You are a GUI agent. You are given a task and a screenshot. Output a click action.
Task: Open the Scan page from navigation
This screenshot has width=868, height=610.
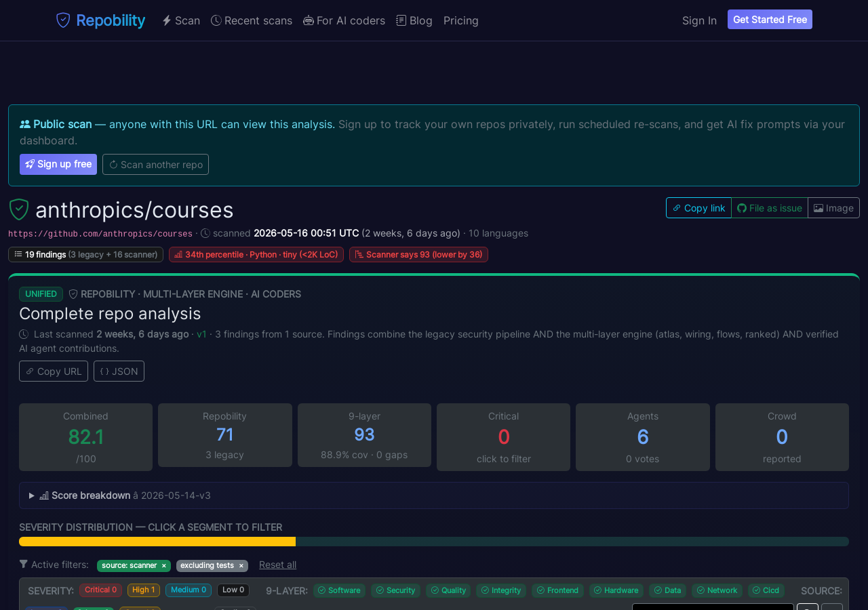(181, 20)
